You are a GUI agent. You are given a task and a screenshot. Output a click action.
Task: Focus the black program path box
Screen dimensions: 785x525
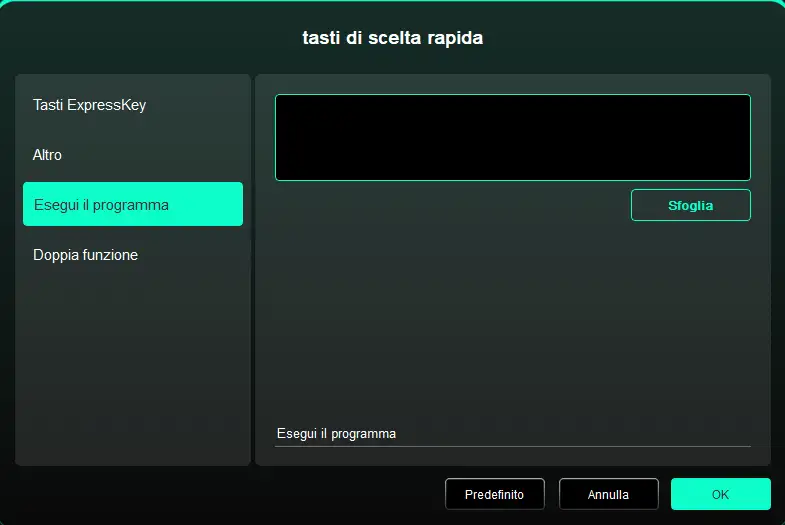[513, 137]
